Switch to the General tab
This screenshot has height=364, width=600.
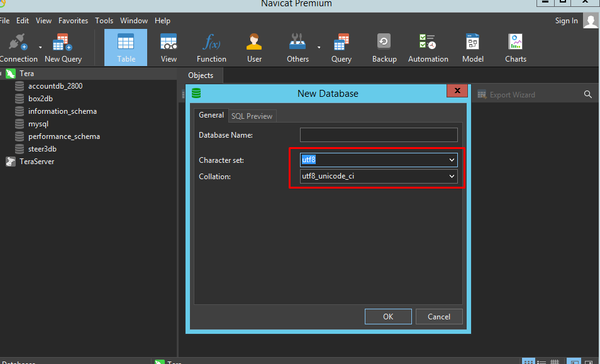tap(211, 115)
